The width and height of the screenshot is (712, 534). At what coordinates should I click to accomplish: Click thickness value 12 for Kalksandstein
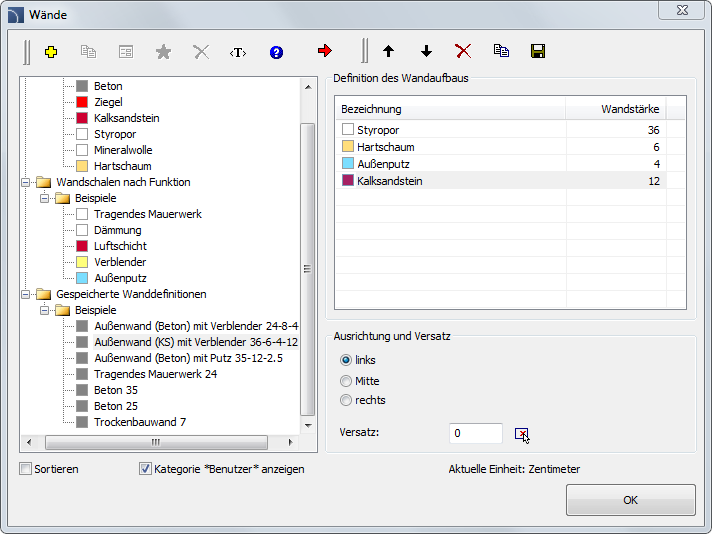[x=653, y=181]
